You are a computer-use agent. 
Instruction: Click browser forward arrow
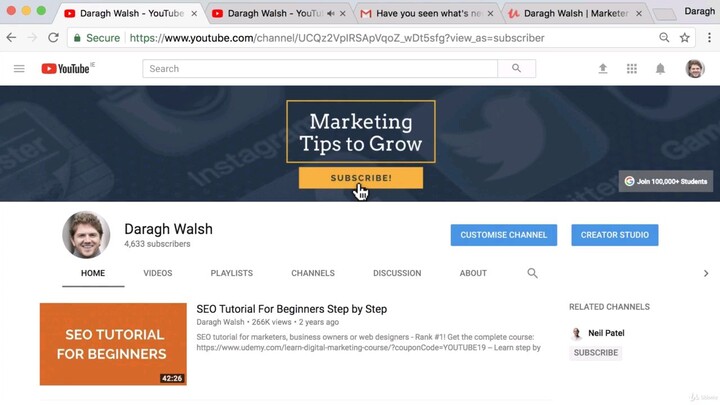[32, 38]
